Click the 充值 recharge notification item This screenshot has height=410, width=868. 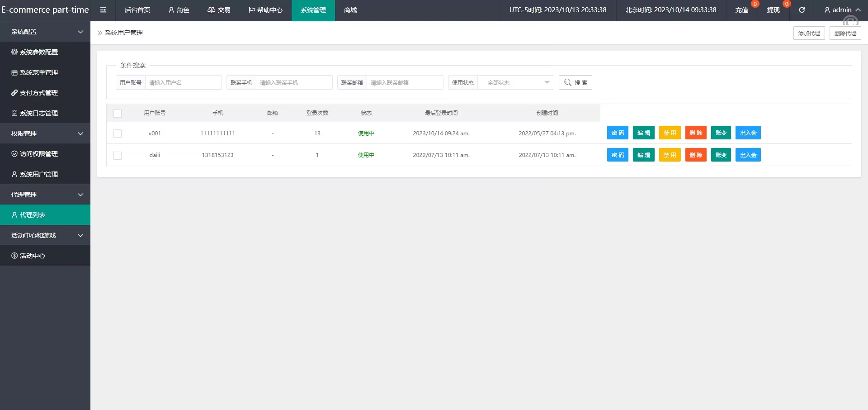pos(741,10)
